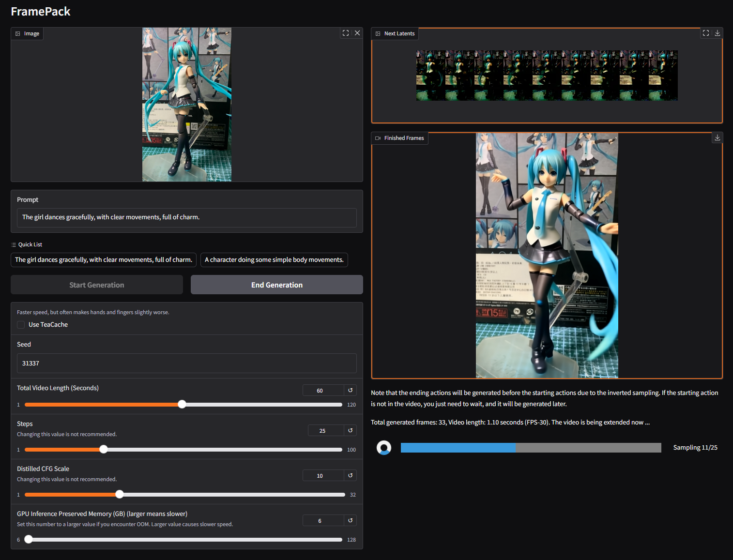The width and height of the screenshot is (733, 560).
Task: Click the Total Video Length slider handle
Action: coord(182,404)
